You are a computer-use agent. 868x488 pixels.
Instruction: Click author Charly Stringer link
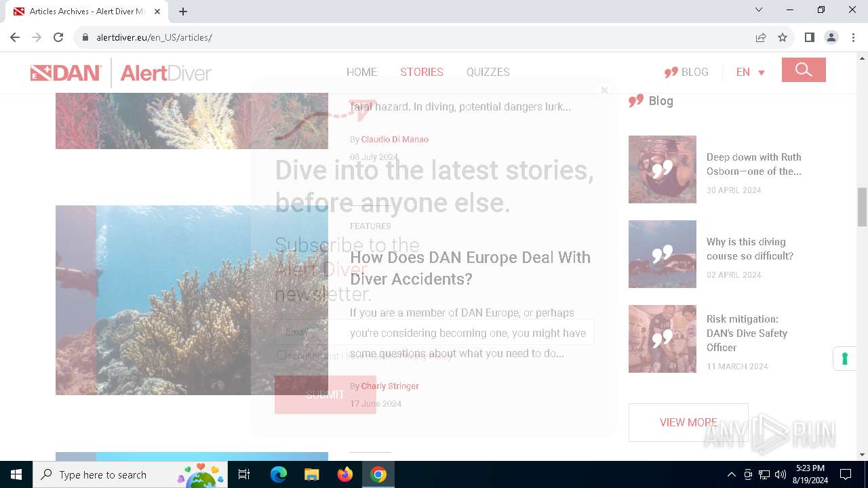coord(390,386)
